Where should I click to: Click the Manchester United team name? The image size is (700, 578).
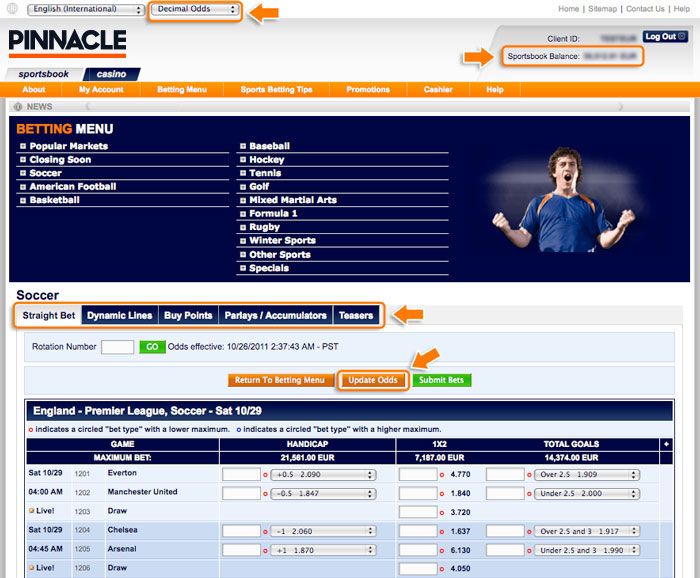(142, 492)
